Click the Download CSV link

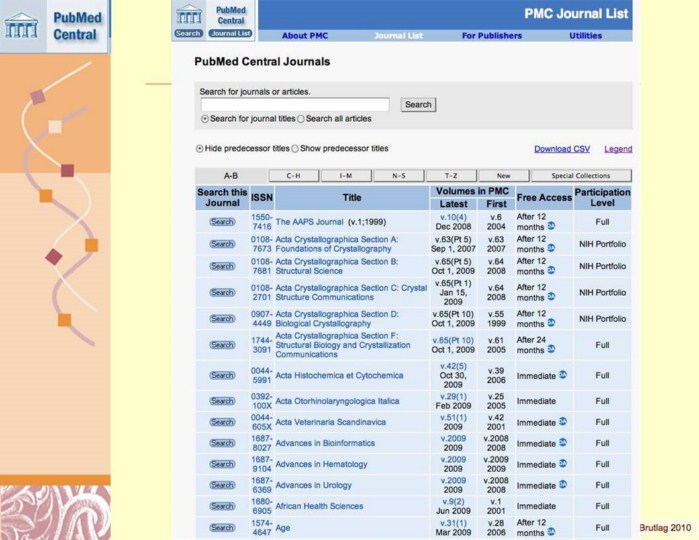562,149
